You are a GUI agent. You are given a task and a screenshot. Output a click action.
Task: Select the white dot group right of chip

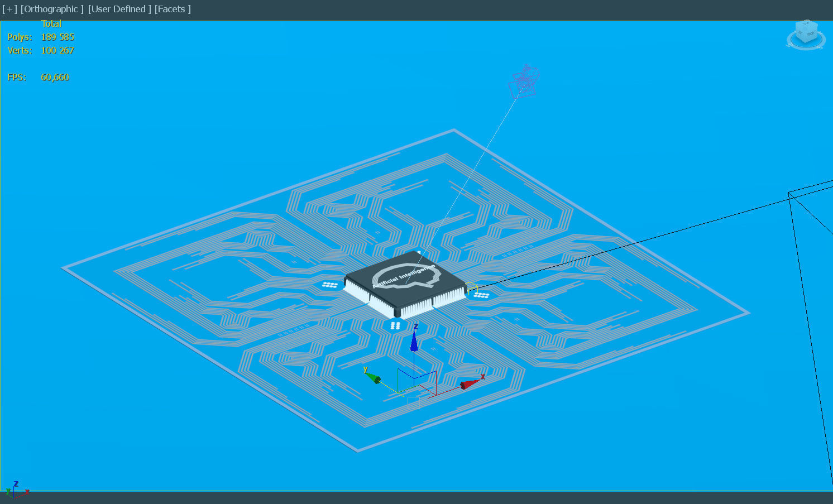click(x=481, y=295)
